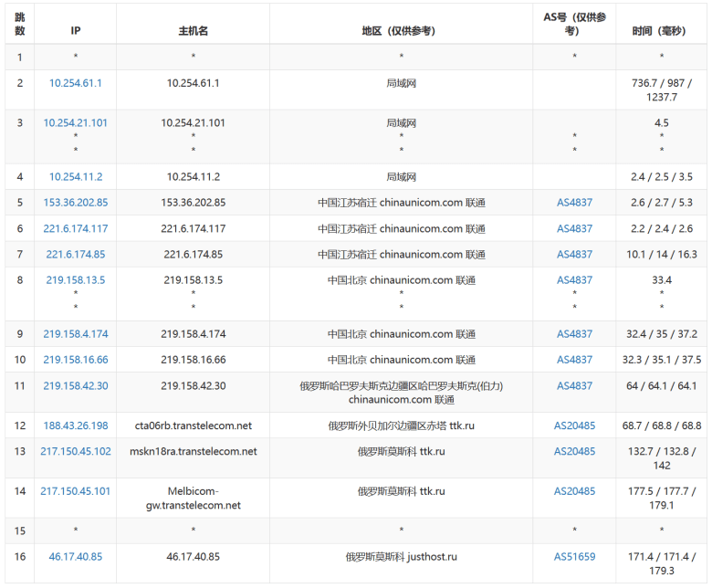Open AS20485 link in hop 12 row
This screenshot has height=588, width=712.
(574, 425)
